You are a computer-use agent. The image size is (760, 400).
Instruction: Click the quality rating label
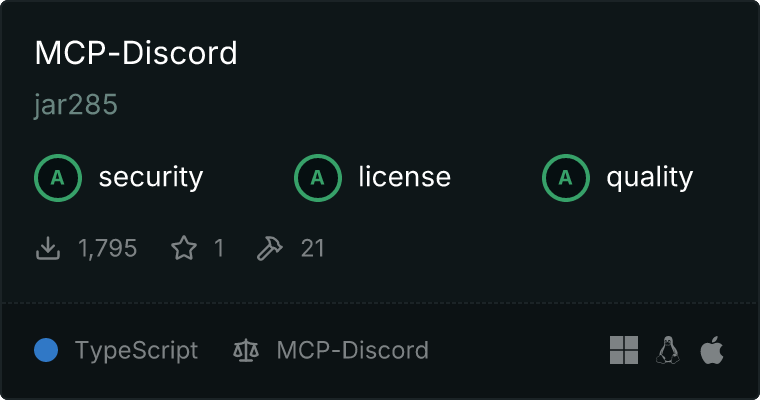point(650,177)
